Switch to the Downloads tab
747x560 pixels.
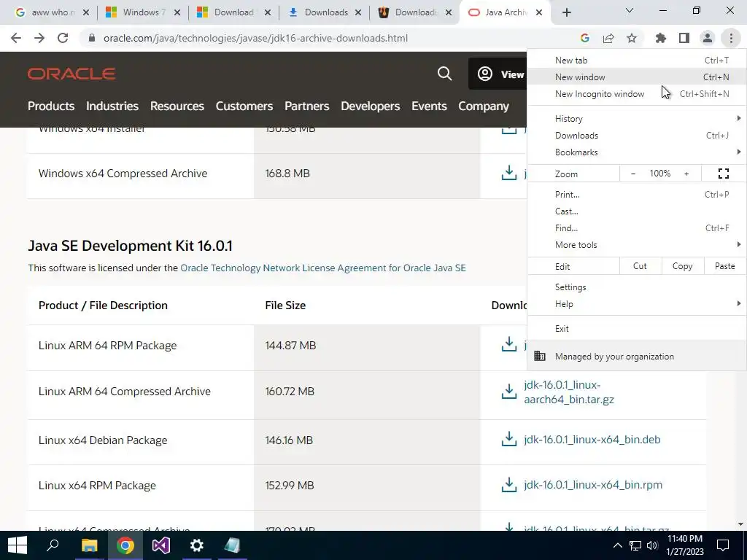point(325,13)
